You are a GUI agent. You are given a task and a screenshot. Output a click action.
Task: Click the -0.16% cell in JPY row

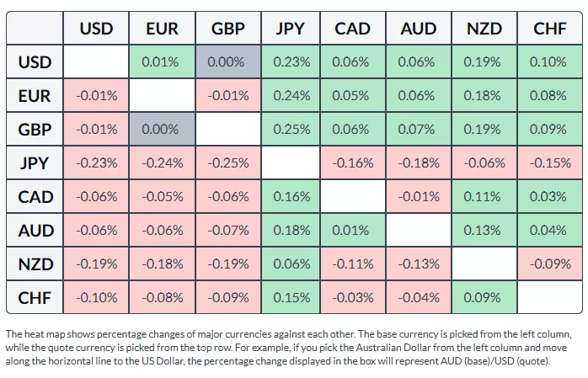pyautogui.click(x=353, y=163)
